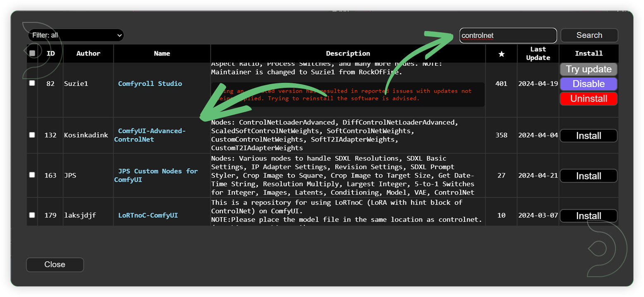Image resolution: width=644 pixels, height=297 pixels.
Task: Click the SDXL Resolutions nodes description
Action: 343,175
